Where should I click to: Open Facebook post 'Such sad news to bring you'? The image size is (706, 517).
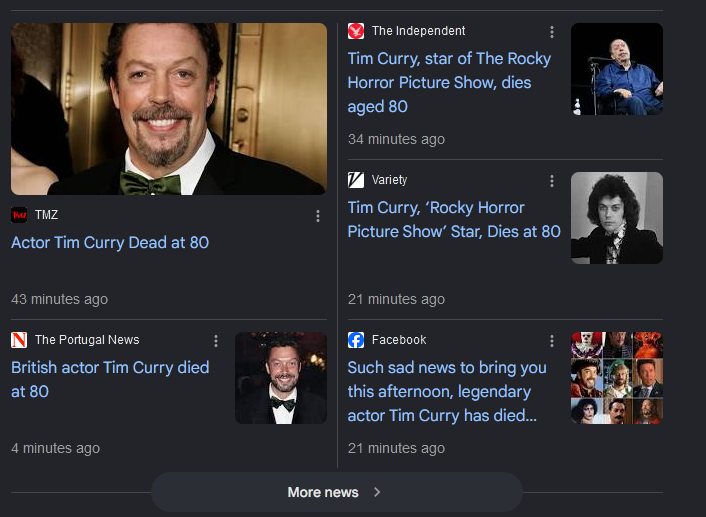pos(447,392)
